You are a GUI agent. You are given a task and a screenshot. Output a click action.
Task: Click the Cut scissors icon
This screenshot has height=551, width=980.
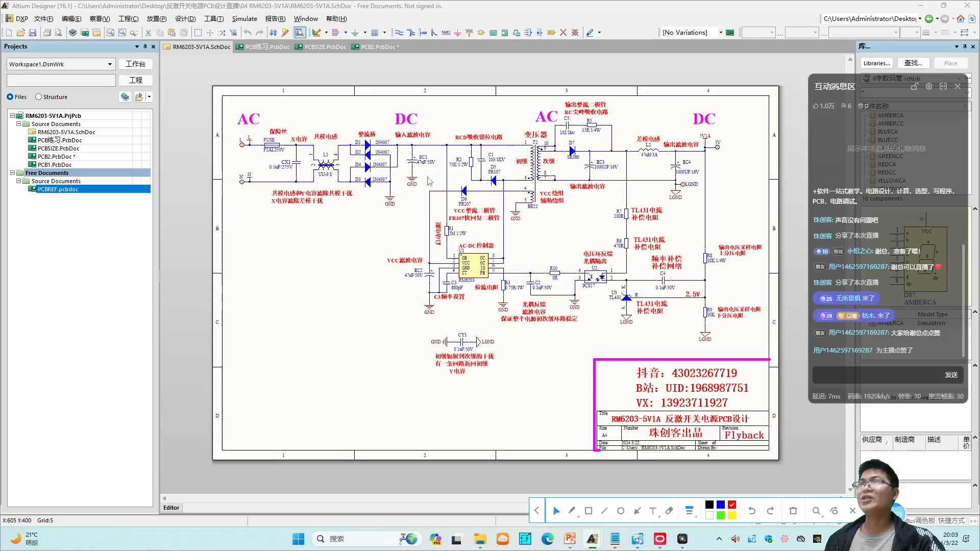coord(148,33)
